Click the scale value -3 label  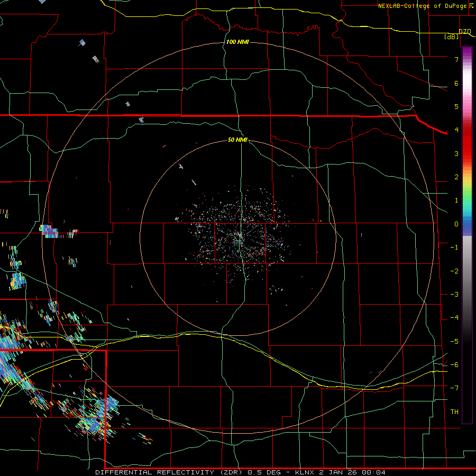pos(454,295)
